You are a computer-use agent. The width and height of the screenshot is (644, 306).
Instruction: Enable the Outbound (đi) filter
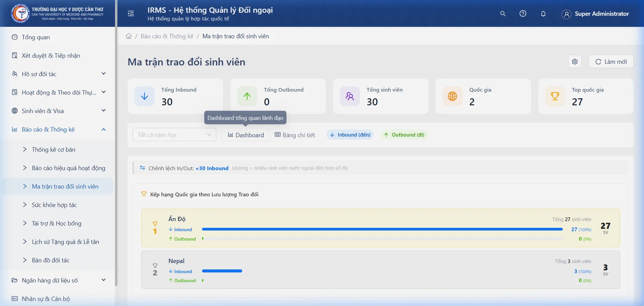coord(404,135)
